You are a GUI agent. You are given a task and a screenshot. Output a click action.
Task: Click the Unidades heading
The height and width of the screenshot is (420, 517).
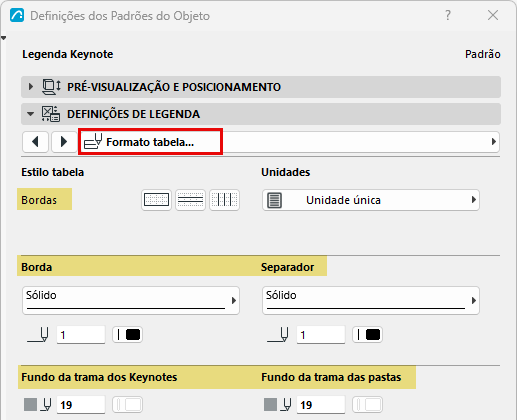tap(286, 172)
